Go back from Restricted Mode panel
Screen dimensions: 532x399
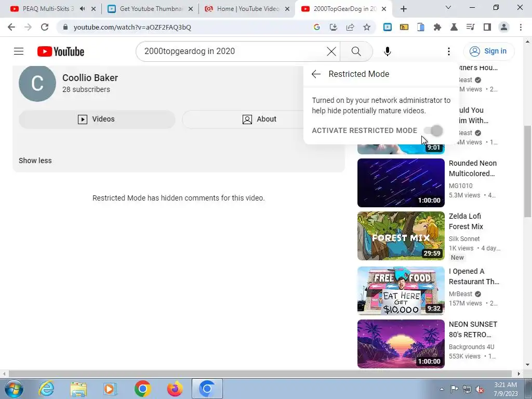click(x=316, y=74)
